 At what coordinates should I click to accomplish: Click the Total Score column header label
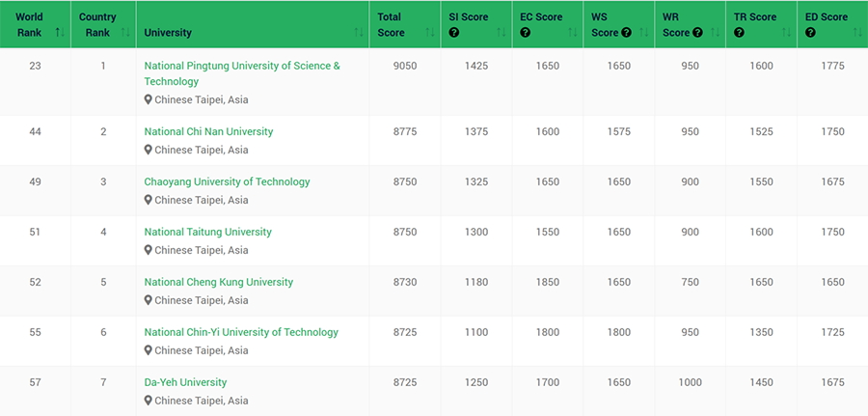click(391, 25)
